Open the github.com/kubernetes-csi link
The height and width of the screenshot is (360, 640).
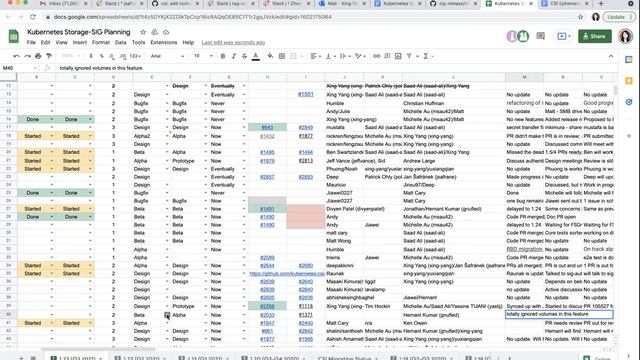pyautogui.click(x=287, y=273)
